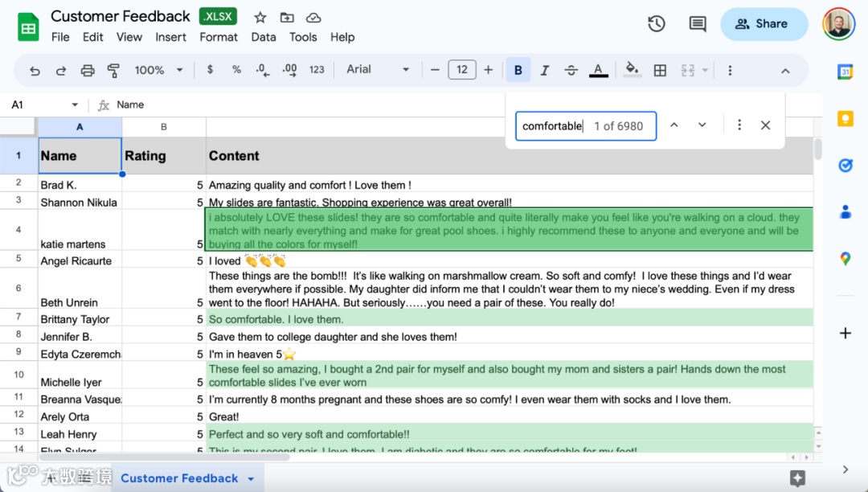This screenshot has width=868, height=492.
Task: Open the text color picker
Action: [598, 70]
